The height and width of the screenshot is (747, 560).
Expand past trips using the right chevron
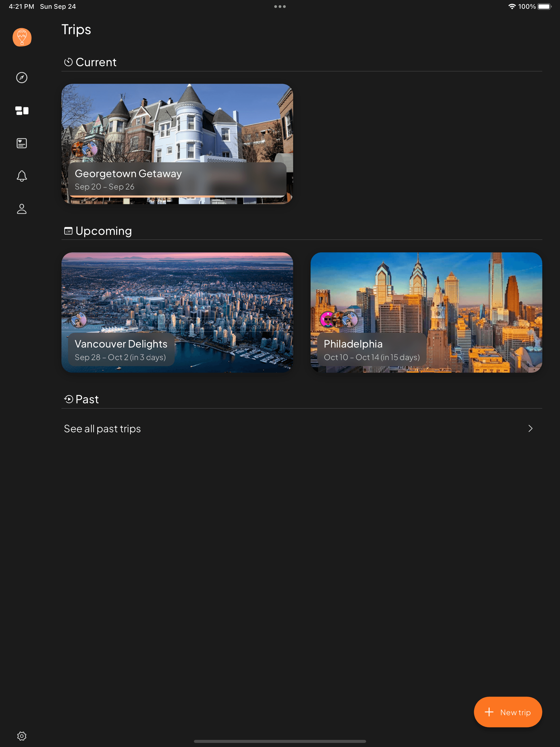click(531, 428)
